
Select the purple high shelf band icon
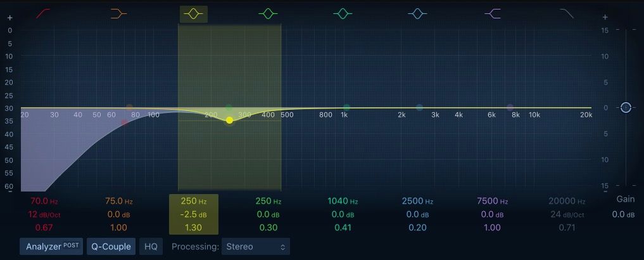click(x=492, y=13)
